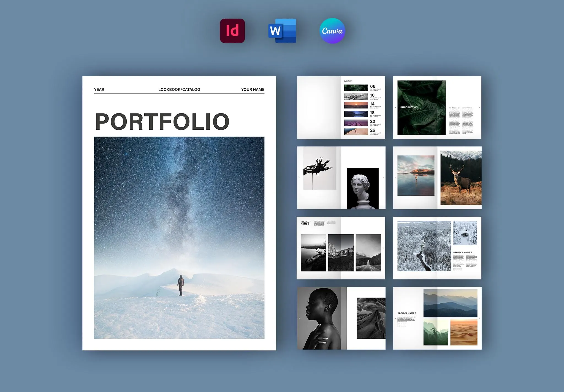This screenshot has height=392, width=564.
Task: Select the Project Name 3 spread
Action: [x=341, y=248]
